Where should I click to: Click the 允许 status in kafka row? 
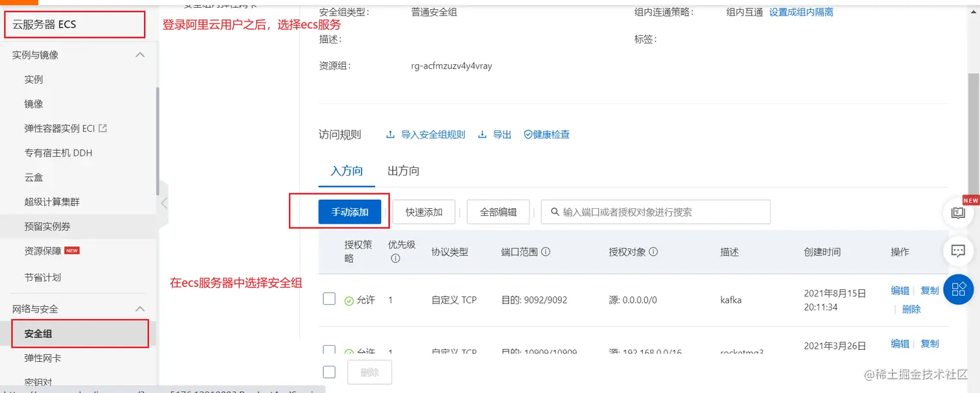(x=360, y=300)
